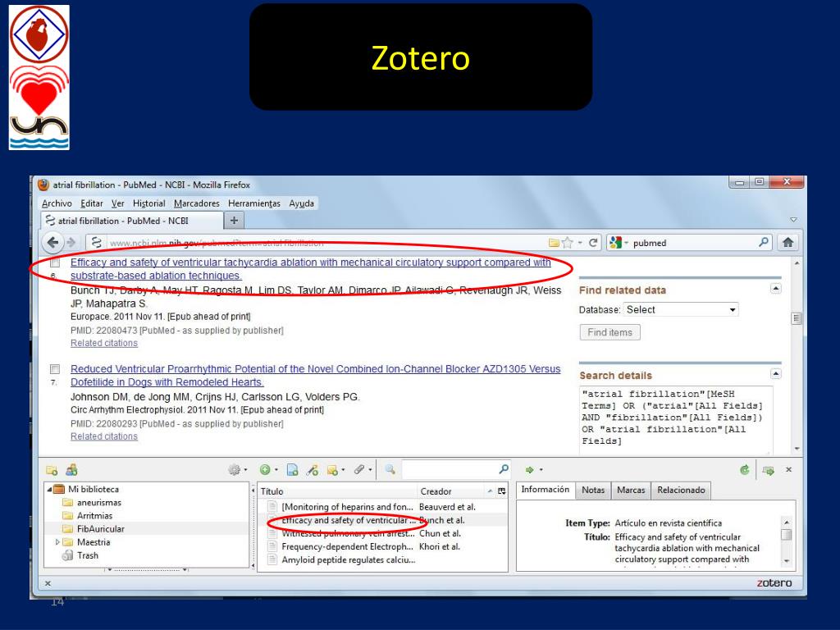
Task: Click the column picker icon beside Creador
Action: 501,491
